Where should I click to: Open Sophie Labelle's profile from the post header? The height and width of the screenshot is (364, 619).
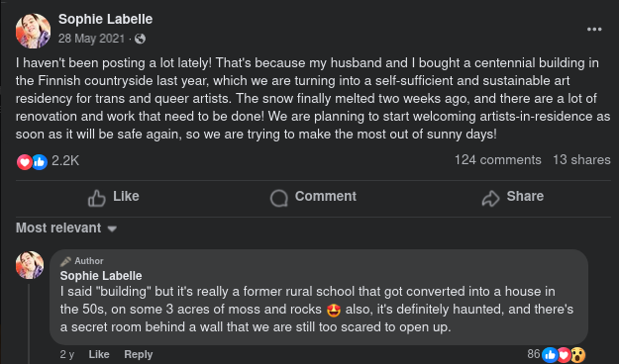coord(105,19)
